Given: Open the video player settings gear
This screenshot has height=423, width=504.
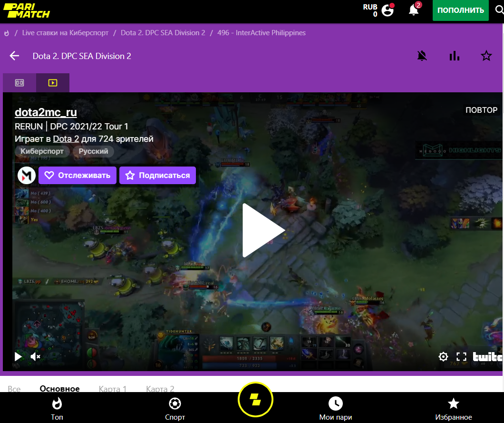Looking at the screenshot, I should pyautogui.click(x=443, y=356).
